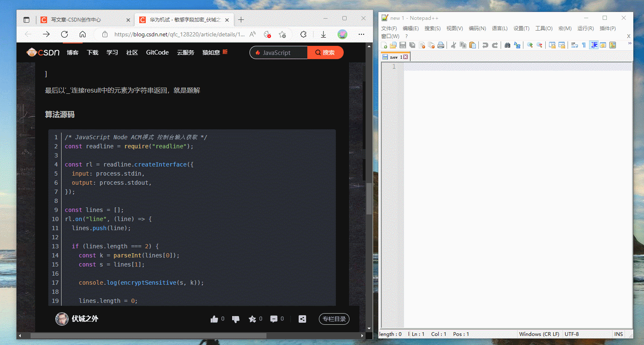Start Read Aloud from address bar

point(253,34)
